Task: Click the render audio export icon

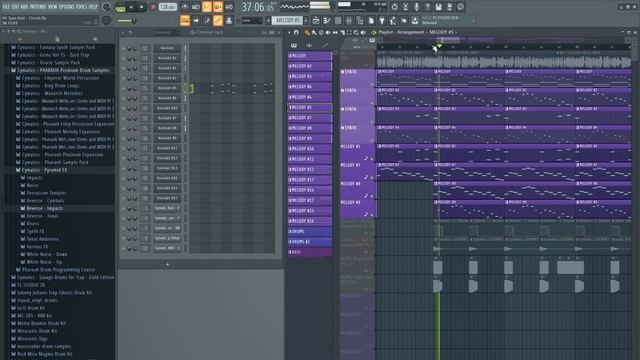Action: click(x=449, y=7)
